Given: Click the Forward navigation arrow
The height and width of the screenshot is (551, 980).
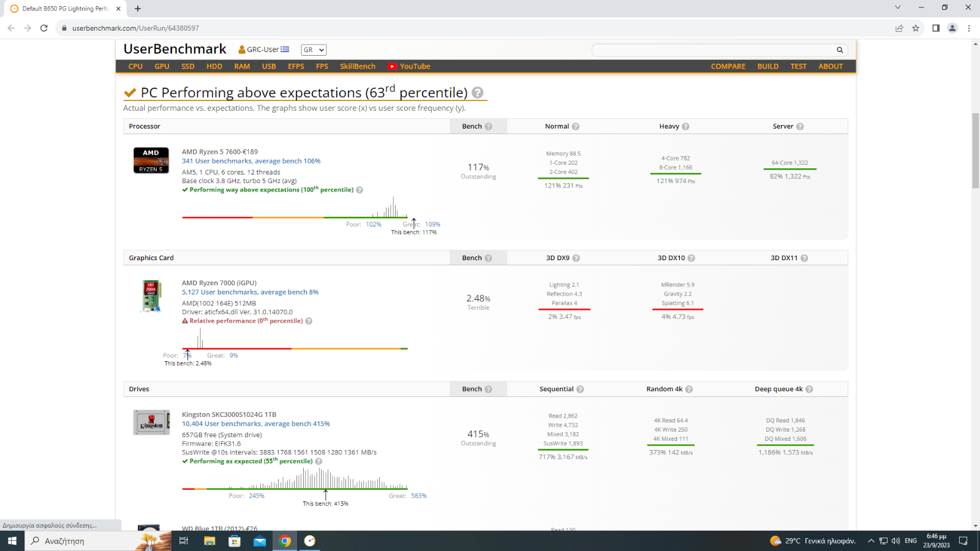Looking at the screenshot, I should [28, 28].
